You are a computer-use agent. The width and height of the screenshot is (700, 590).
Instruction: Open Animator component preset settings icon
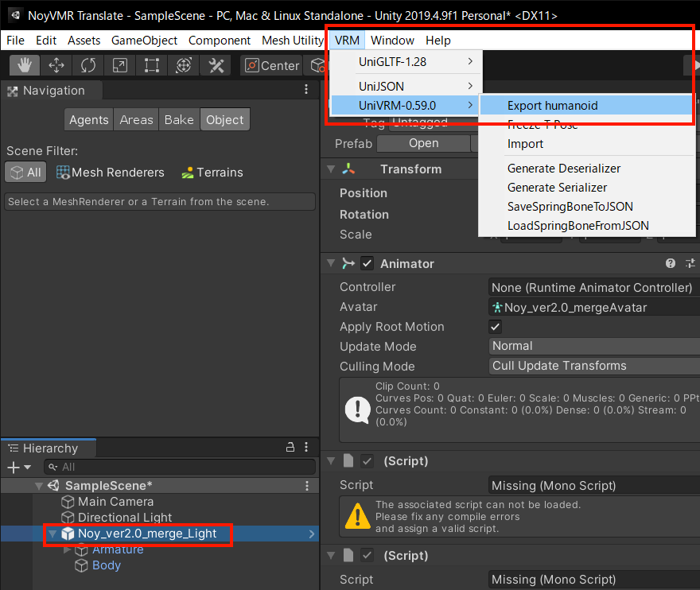(690, 263)
